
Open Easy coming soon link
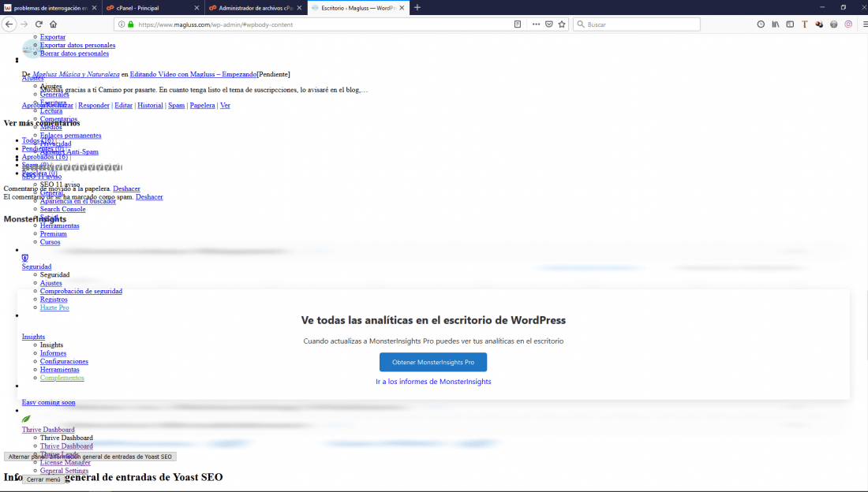point(48,402)
